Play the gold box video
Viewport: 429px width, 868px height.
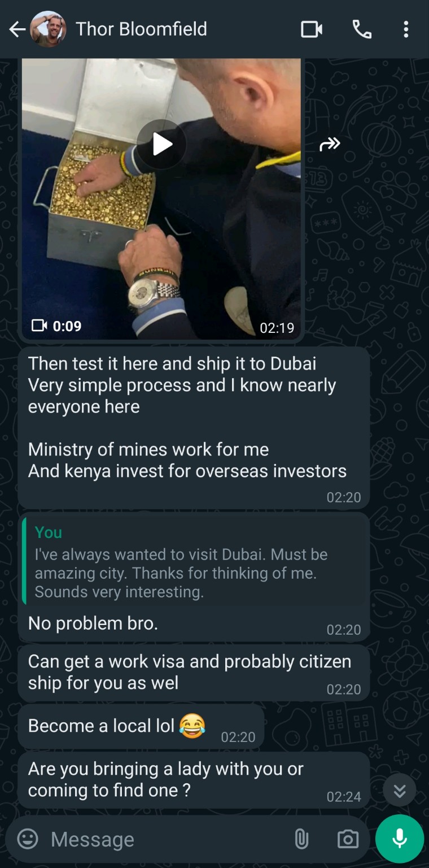tap(161, 145)
